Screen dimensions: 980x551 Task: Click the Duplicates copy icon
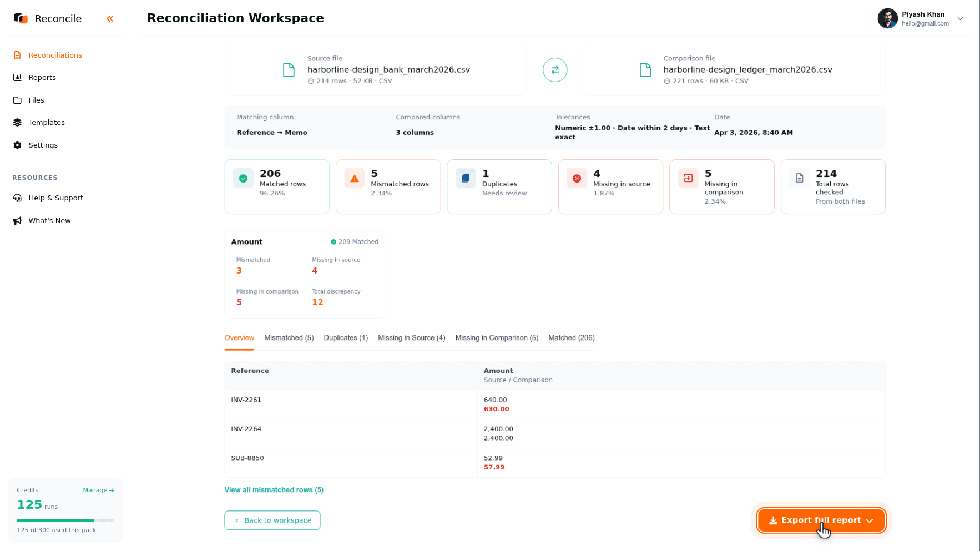(466, 179)
